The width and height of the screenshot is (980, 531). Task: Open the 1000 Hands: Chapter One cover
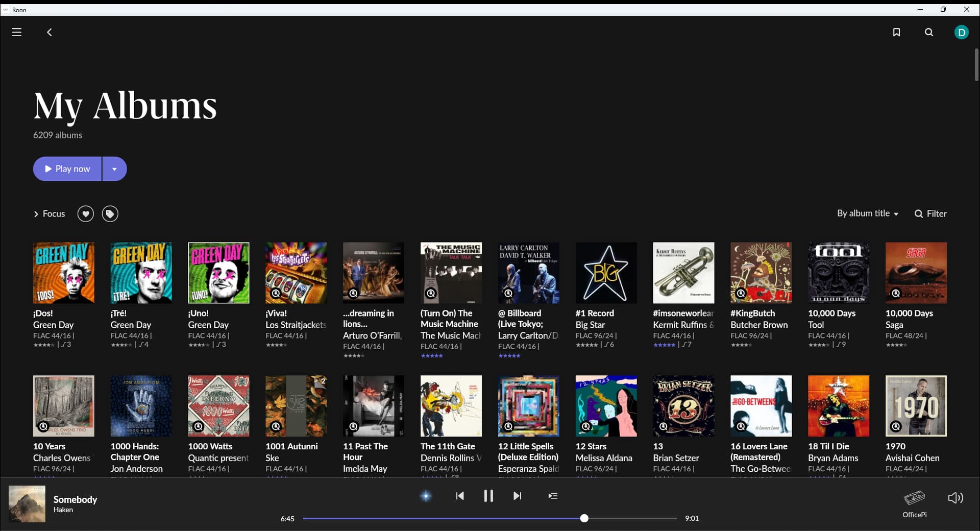(141, 406)
